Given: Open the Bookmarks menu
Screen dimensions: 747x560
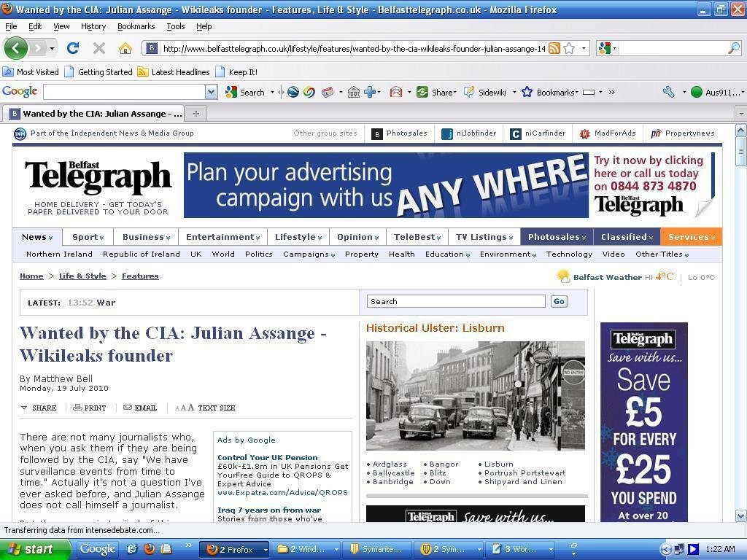Looking at the screenshot, I should tap(136, 26).
